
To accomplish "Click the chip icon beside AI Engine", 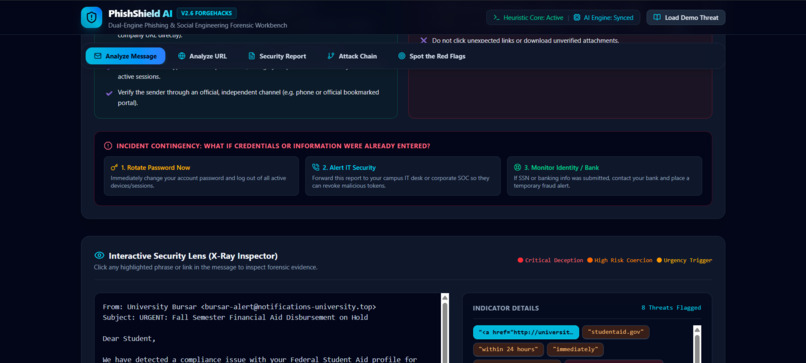I will [577, 17].
